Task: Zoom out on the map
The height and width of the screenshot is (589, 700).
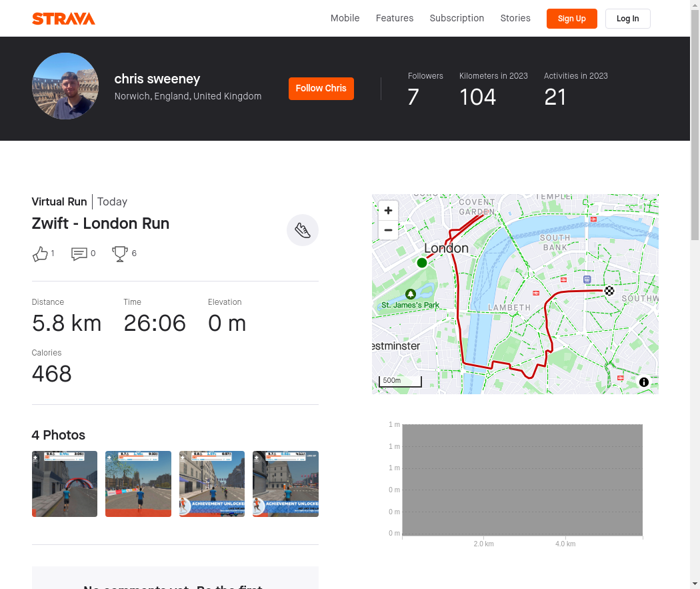Action: pos(388,230)
